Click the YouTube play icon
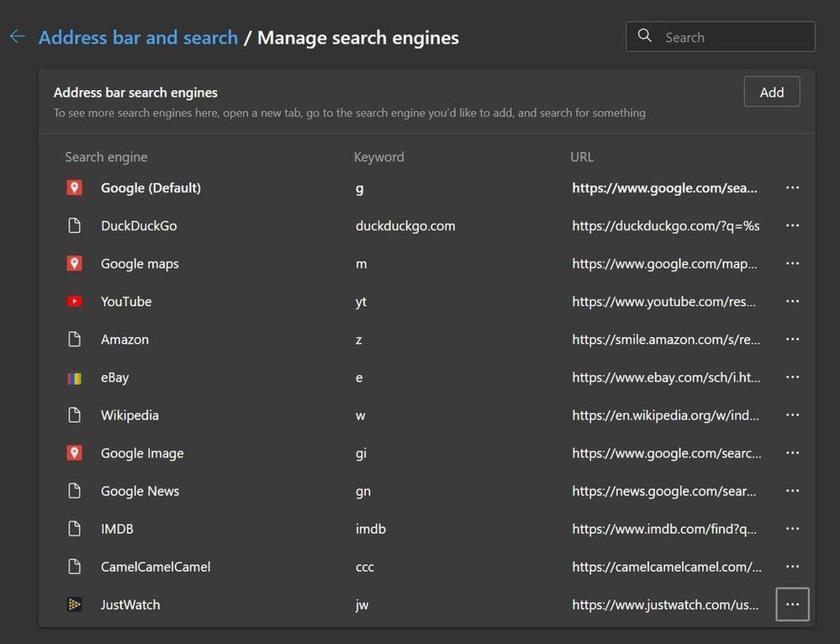 coord(75,302)
